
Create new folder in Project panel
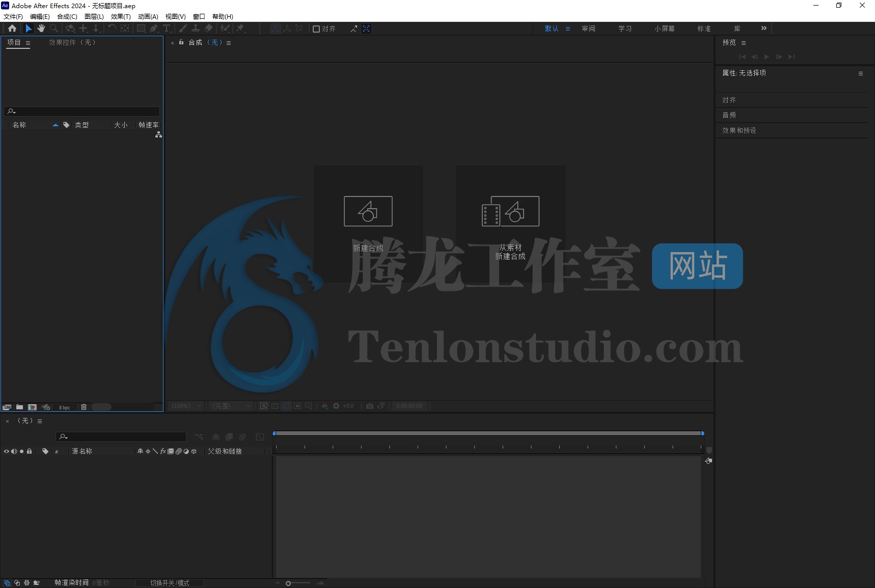[x=19, y=407]
